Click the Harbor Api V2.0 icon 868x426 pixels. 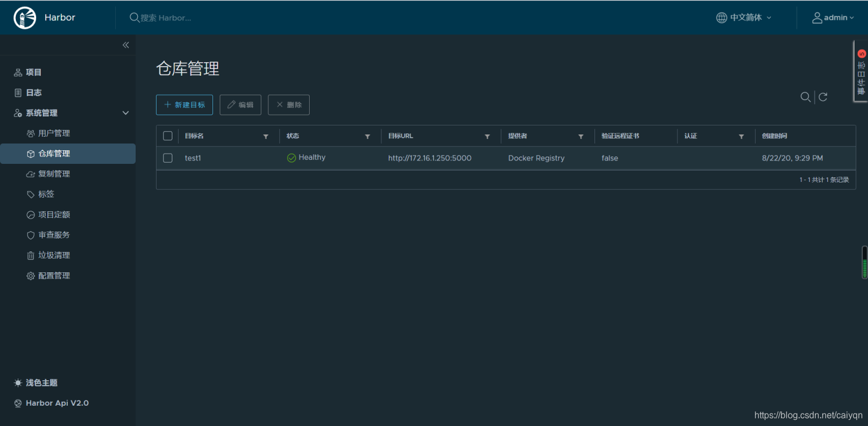pyautogui.click(x=18, y=403)
